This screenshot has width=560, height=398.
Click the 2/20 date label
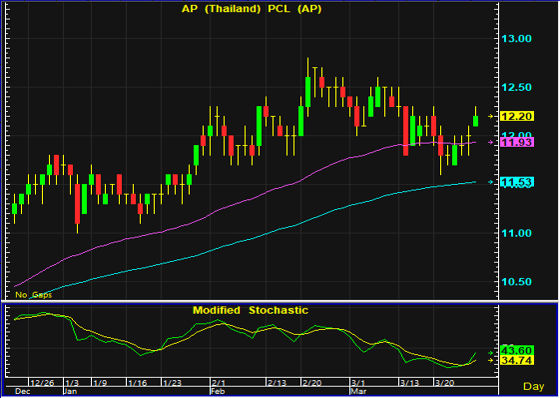coord(312,383)
